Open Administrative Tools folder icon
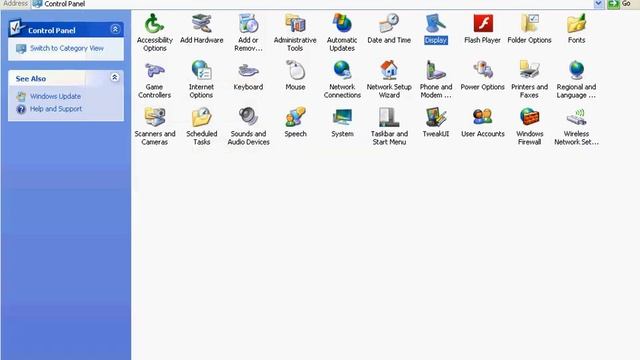The image size is (640, 360). point(295,24)
